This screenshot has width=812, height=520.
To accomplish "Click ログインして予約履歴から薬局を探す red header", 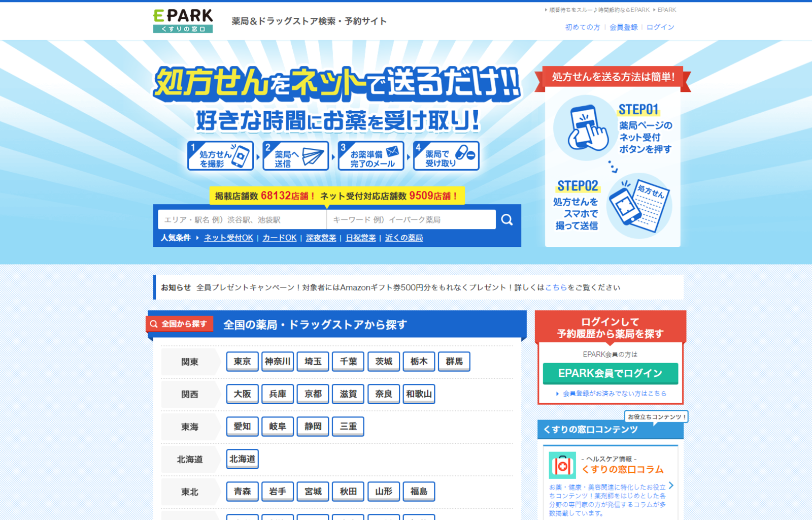I will click(611, 328).
